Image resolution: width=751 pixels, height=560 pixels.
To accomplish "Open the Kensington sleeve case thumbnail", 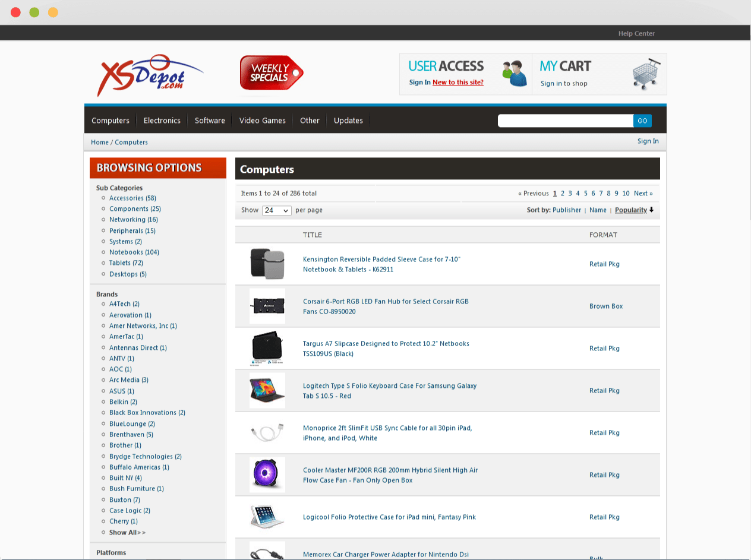I will pyautogui.click(x=267, y=264).
